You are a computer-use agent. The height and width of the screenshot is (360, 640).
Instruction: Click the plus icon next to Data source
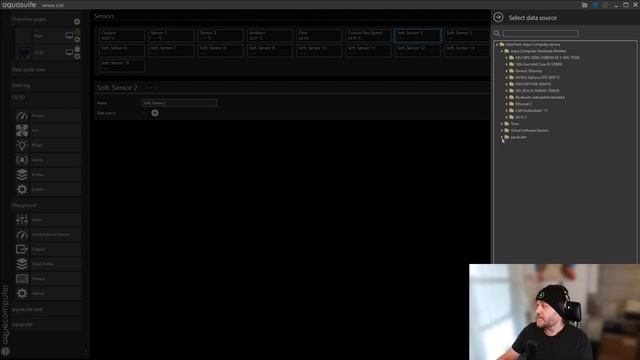pos(155,113)
